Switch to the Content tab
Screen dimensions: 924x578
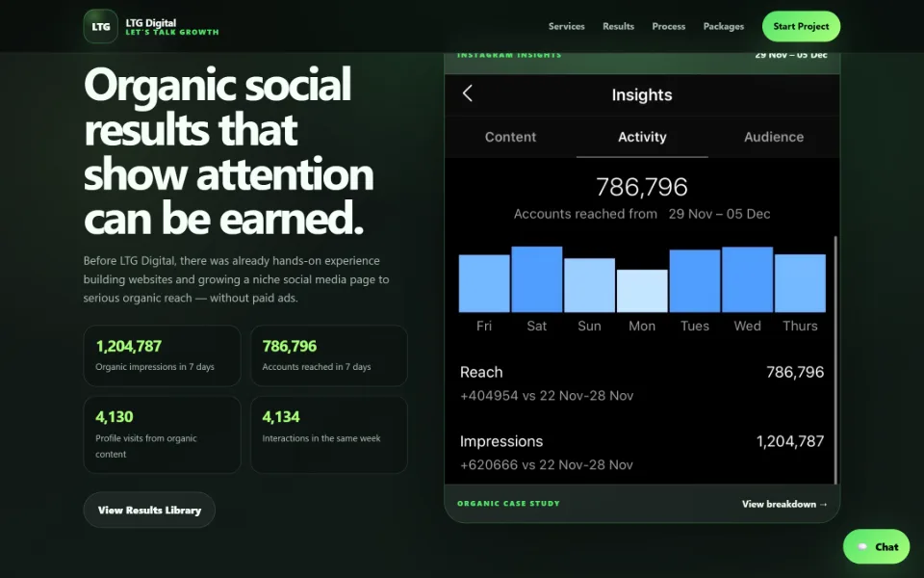(510, 137)
